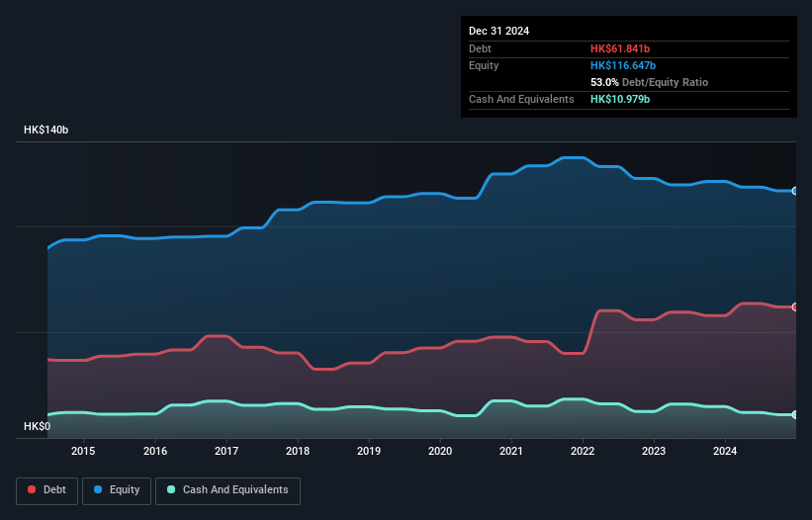Click the 2019 x-axis label
This screenshot has height=520, width=812.
pos(369,451)
